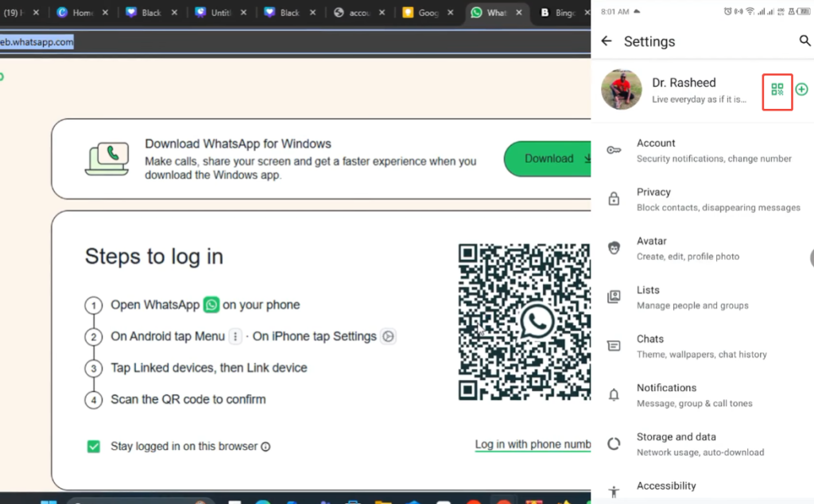The image size is (814, 504).
Task: Open the Notifications settings entry
Action: 703,395
